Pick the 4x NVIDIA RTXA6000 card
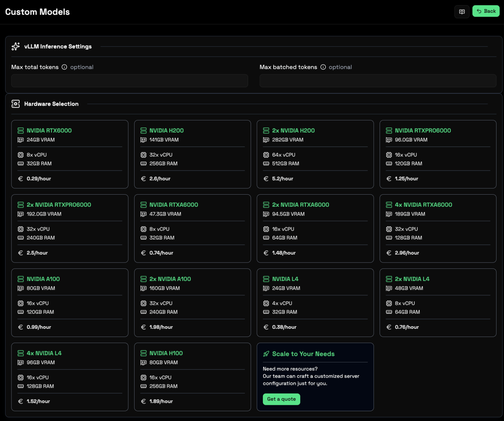Viewport: 504px width, 421px height. [438, 228]
